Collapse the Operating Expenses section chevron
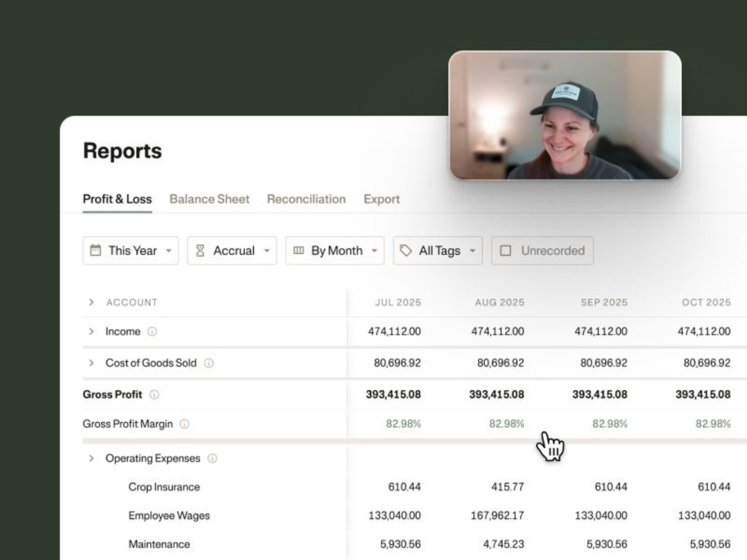 [x=91, y=458]
